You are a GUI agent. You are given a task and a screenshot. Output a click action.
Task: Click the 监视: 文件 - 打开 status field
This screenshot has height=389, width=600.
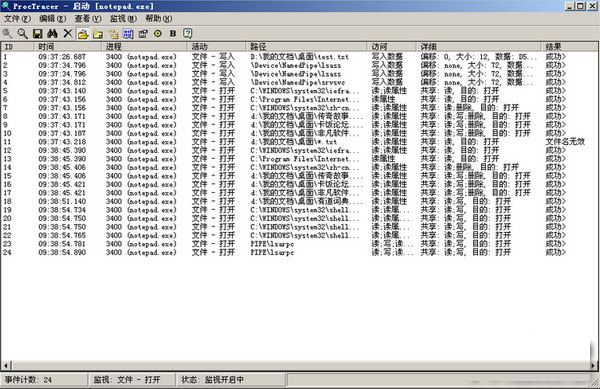(132, 379)
